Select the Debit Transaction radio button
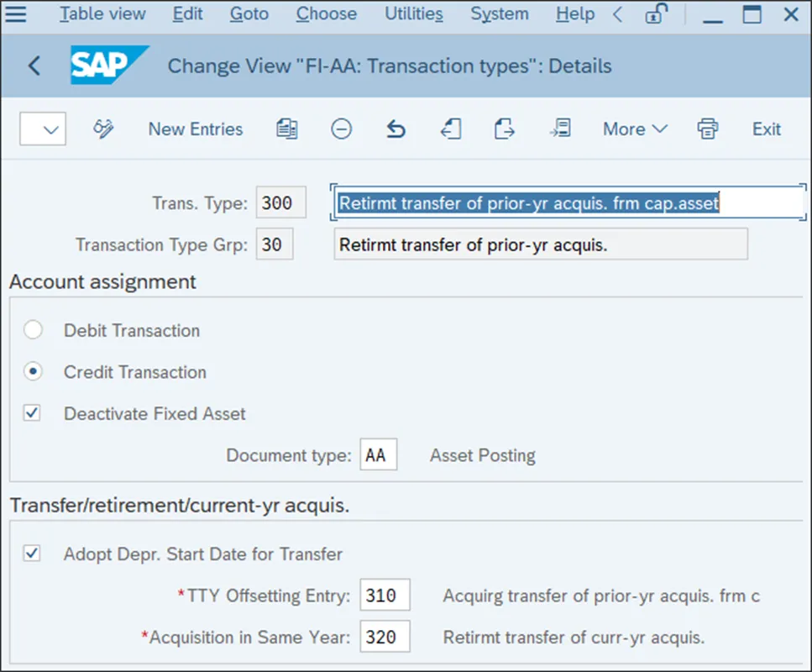Image resolution: width=812 pixels, height=672 pixels. tap(33, 330)
